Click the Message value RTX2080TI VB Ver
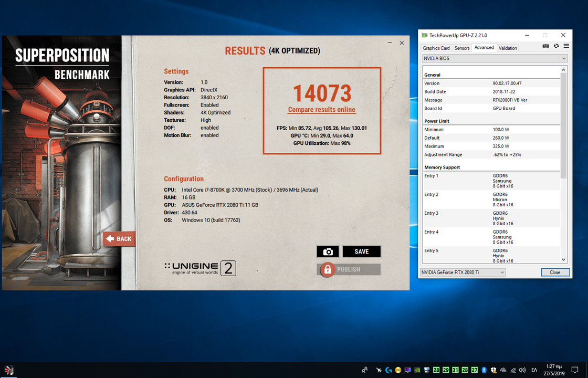This screenshot has width=588, height=378. pos(509,100)
